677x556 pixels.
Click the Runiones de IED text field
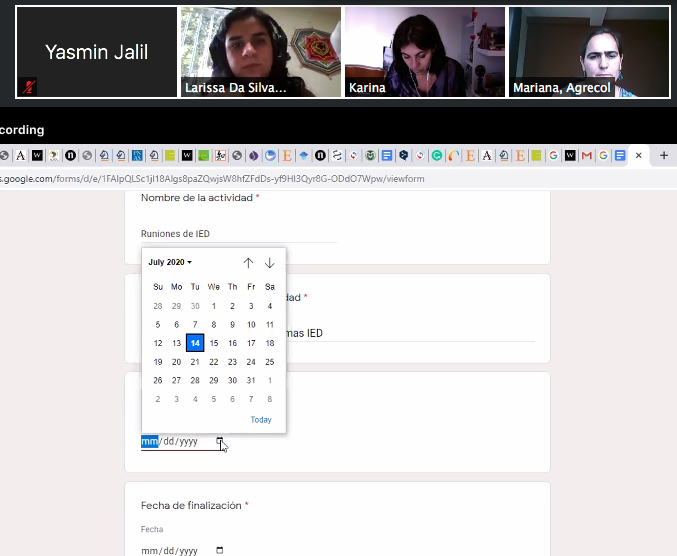(238, 234)
